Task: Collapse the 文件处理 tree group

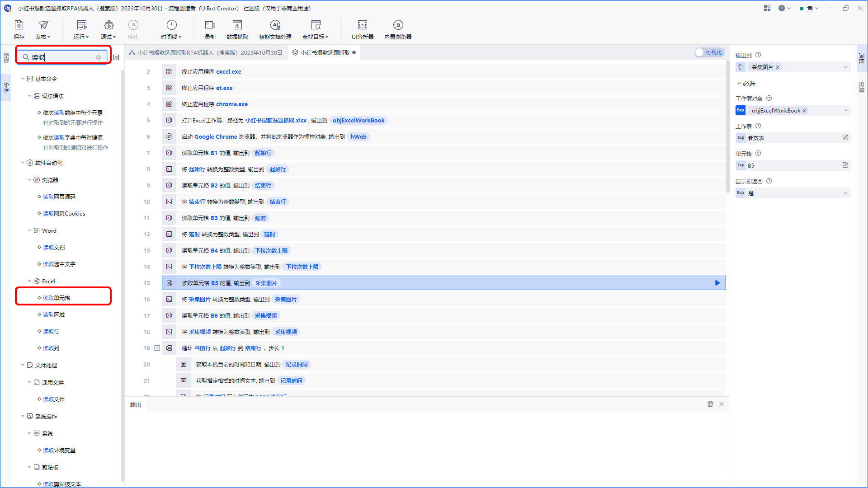Action: [23, 365]
